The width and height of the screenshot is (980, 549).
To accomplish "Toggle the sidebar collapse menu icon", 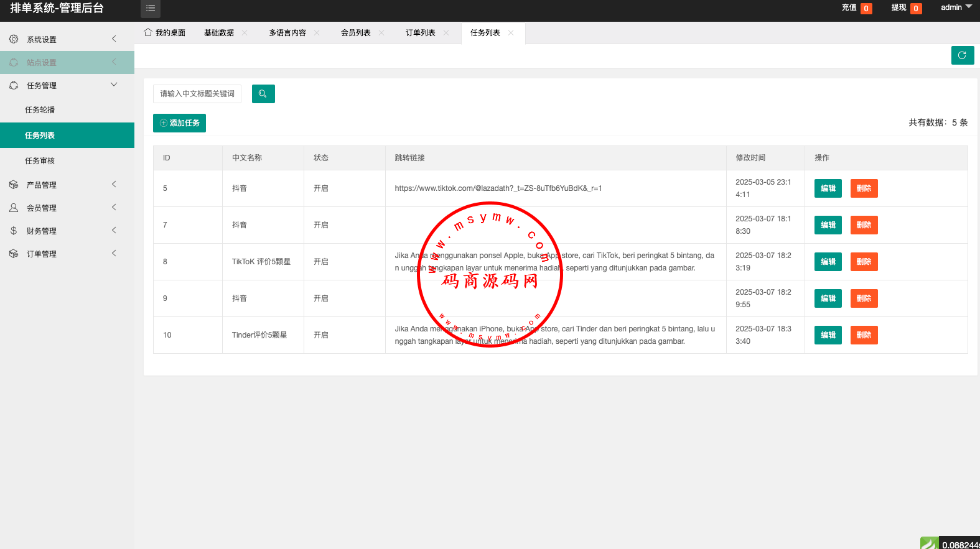I will 151,8.
